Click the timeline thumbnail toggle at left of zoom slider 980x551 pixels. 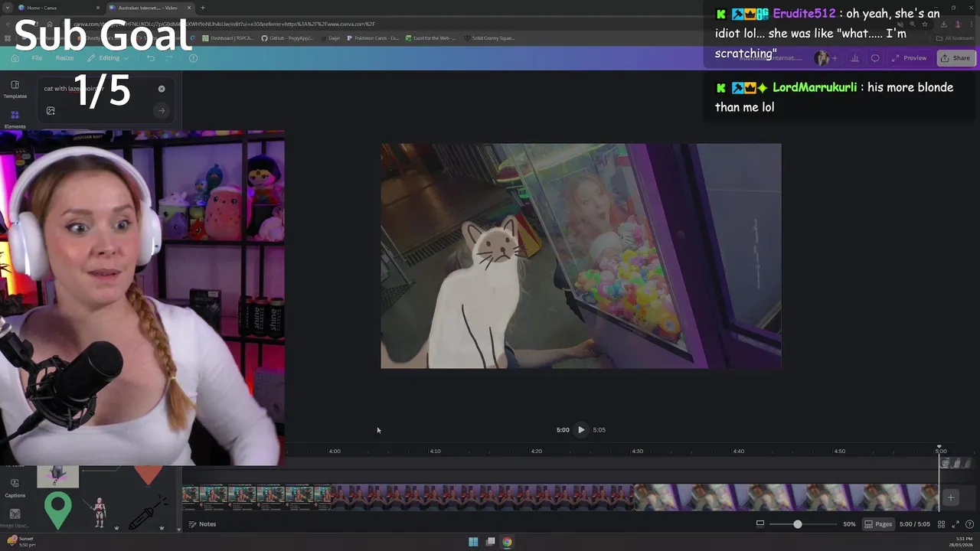760,524
